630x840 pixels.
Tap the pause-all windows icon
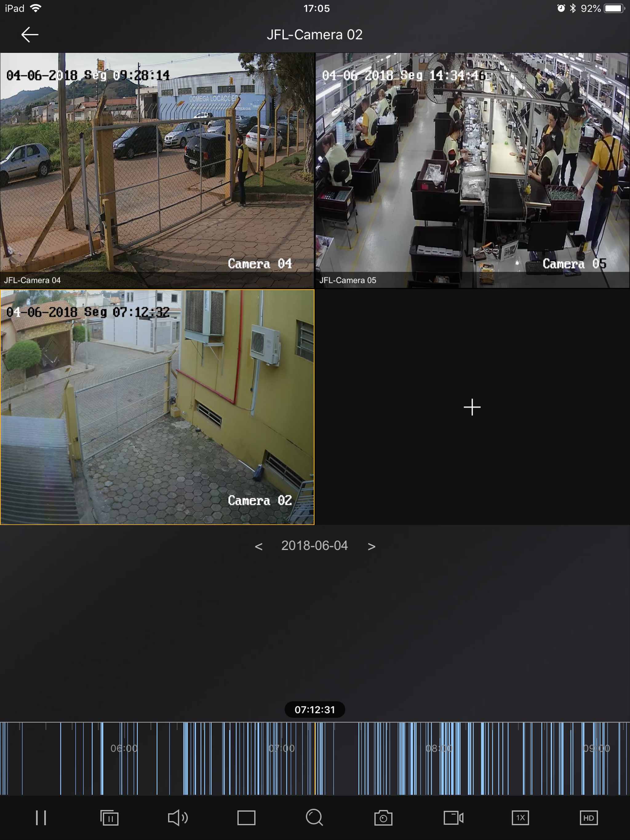(x=110, y=818)
